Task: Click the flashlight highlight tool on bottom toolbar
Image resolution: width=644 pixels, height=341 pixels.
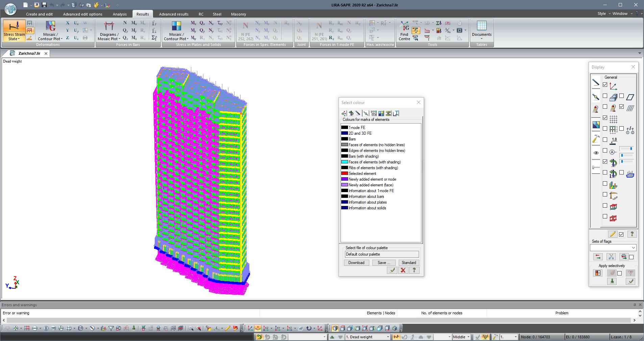Action: coord(209,328)
